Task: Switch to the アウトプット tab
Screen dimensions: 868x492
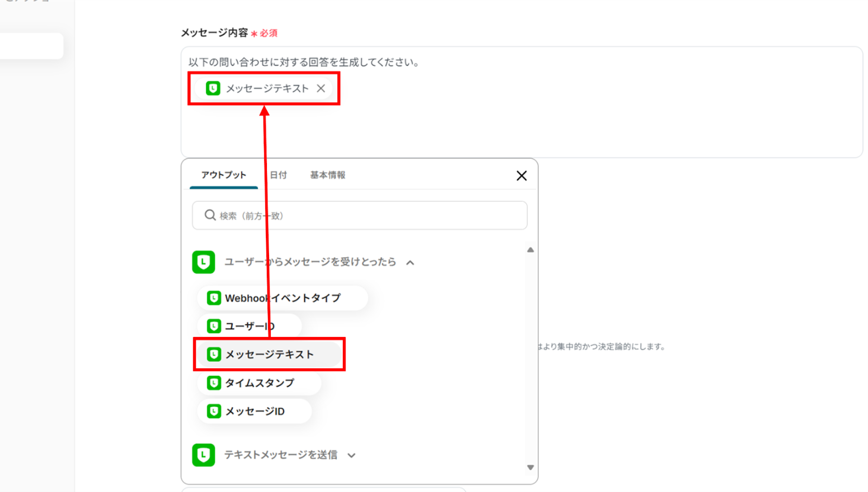Action: (224, 175)
